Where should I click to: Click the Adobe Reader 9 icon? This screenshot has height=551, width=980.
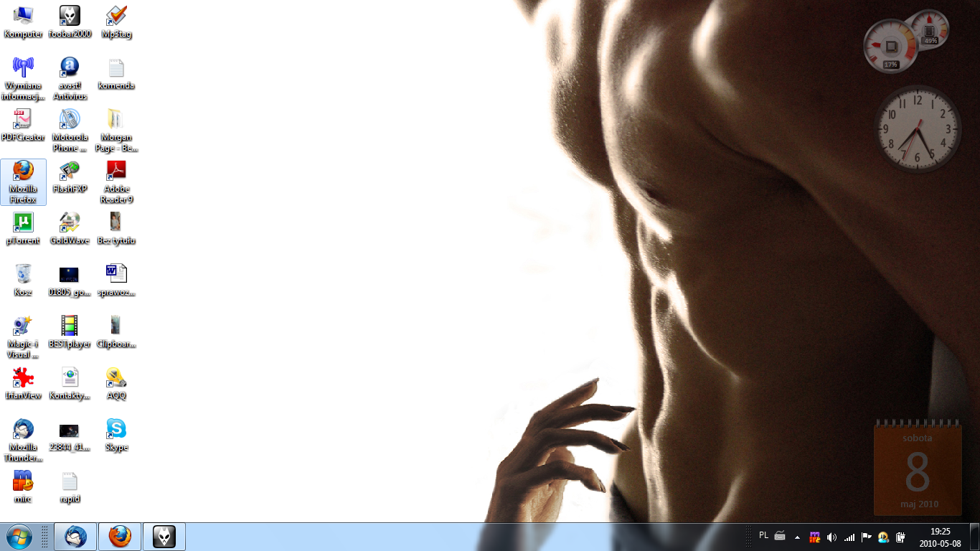[116, 171]
